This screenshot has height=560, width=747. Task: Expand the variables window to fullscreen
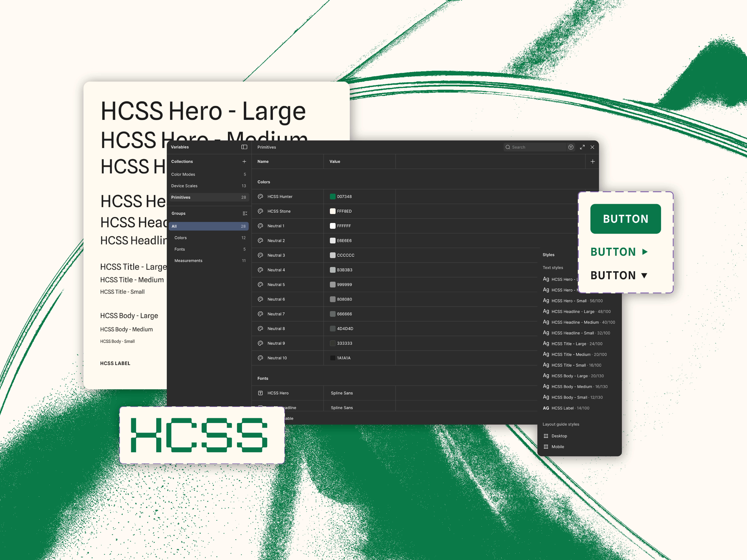click(x=582, y=147)
